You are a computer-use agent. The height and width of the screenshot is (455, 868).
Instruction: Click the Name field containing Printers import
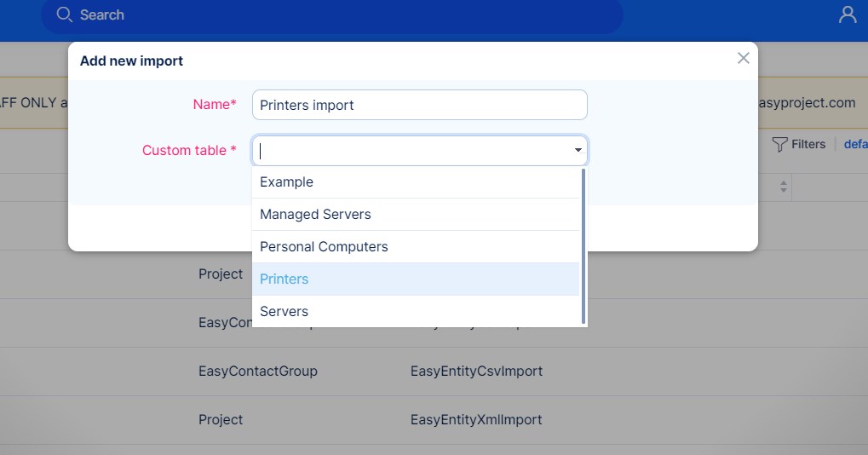click(419, 106)
